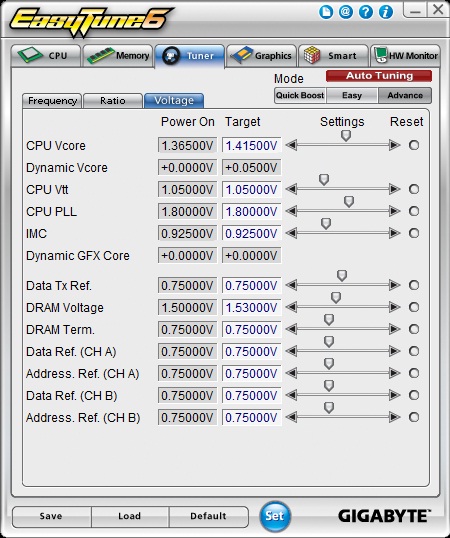The height and width of the screenshot is (538, 450).
Task: Increase Data Tx Ref. with right arrow
Action: click(395, 285)
